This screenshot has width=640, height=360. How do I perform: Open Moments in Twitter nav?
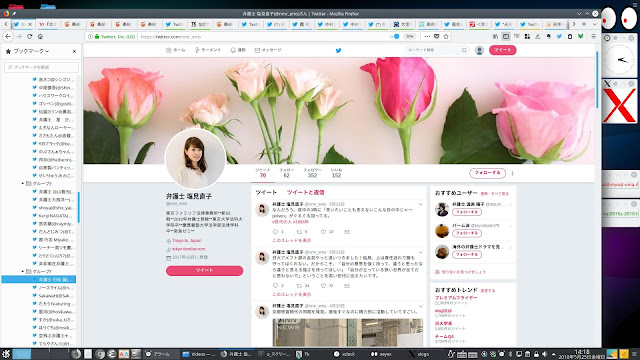pos(208,50)
